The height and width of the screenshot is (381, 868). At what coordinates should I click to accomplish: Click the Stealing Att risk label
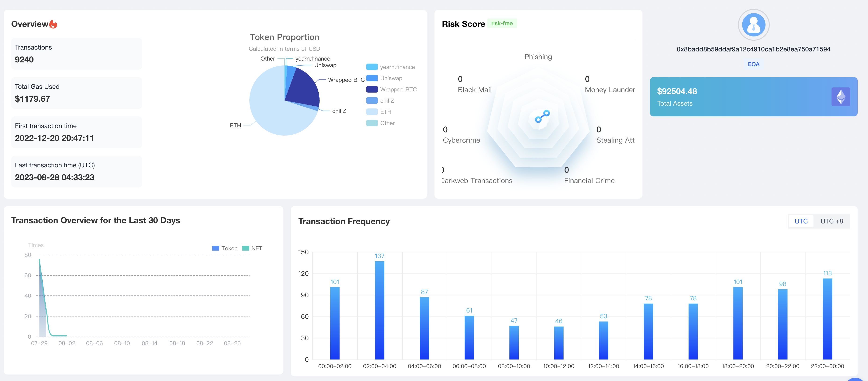[x=615, y=140]
